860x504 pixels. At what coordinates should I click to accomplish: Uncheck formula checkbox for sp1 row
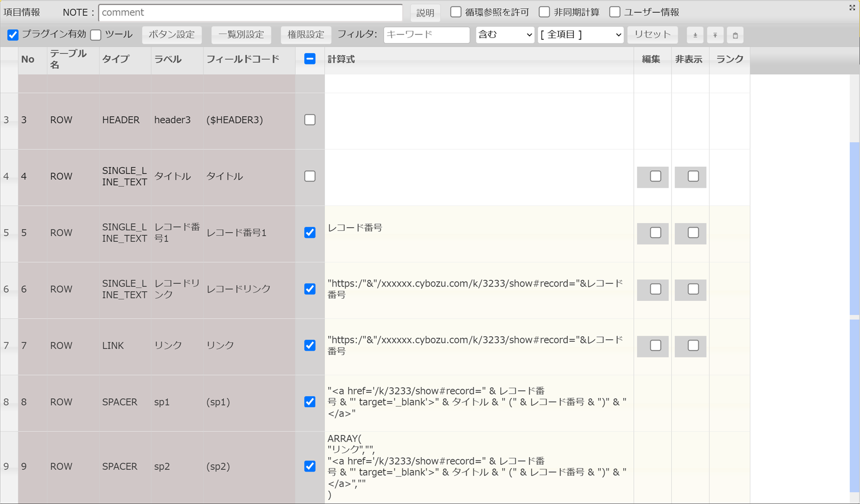pyautogui.click(x=310, y=402)
